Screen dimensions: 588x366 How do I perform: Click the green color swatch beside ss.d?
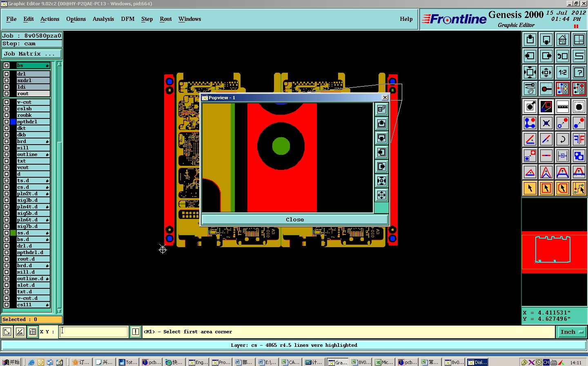click(x=13, y=233)
